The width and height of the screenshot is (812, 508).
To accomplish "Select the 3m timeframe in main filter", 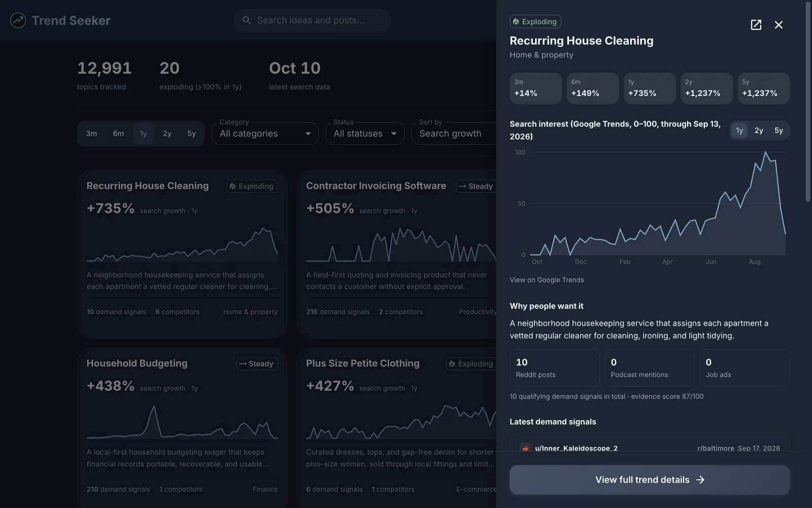I will (91, 134).
